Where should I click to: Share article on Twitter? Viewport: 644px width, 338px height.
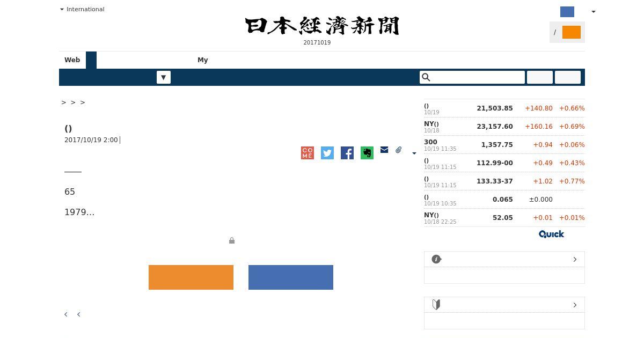(327, 153)
